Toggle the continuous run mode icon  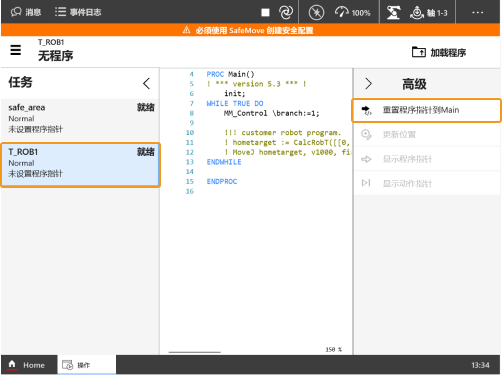286,12
